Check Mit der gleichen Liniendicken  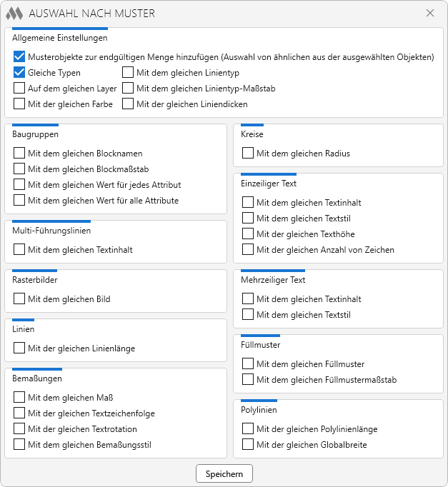click(128, 104)
